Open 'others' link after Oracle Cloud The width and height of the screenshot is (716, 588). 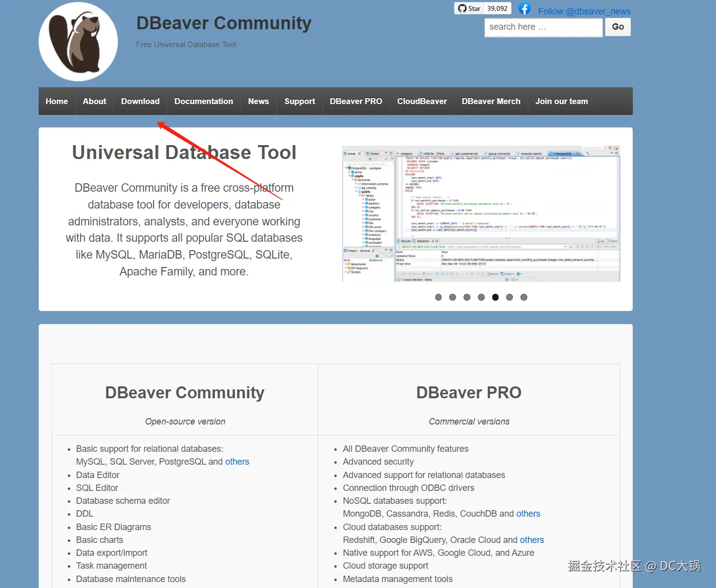click(x=532, y=540)
